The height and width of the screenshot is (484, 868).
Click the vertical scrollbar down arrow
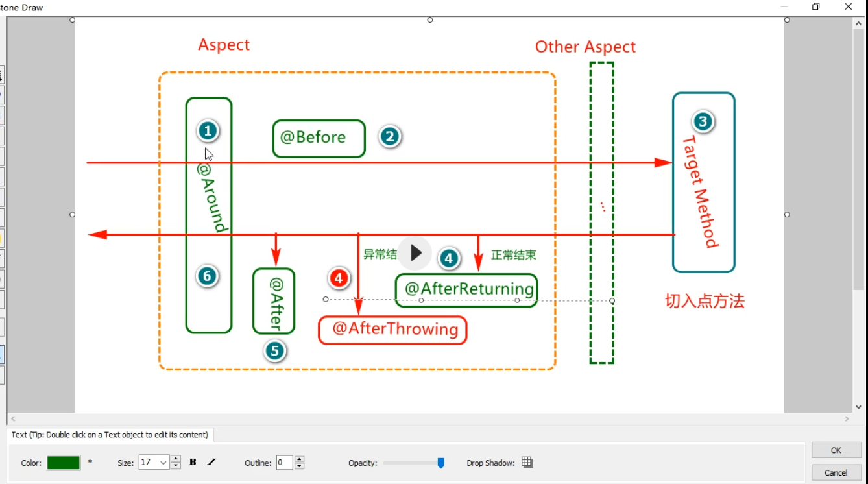859,407
